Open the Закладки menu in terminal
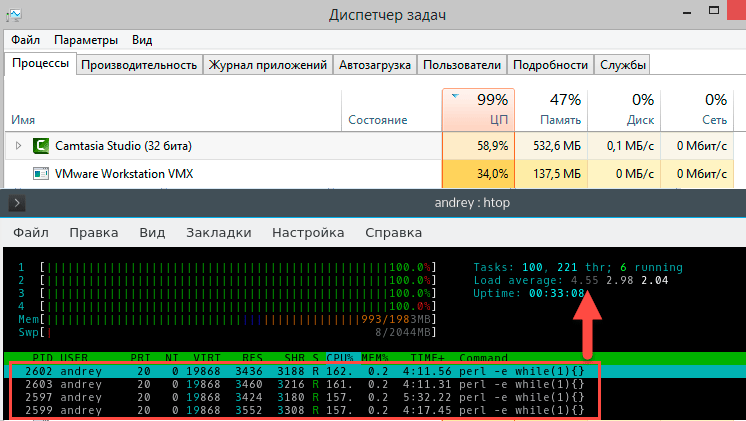The width and height of the screenshot is (746, 421). (219, 233)
